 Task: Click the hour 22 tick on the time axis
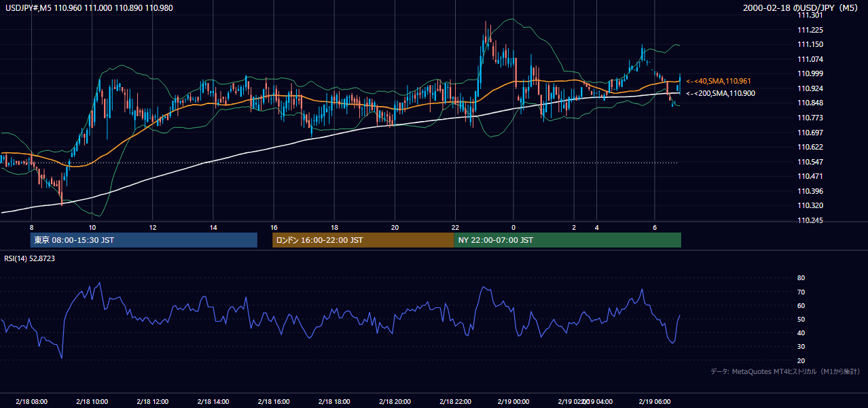point(456,227)
